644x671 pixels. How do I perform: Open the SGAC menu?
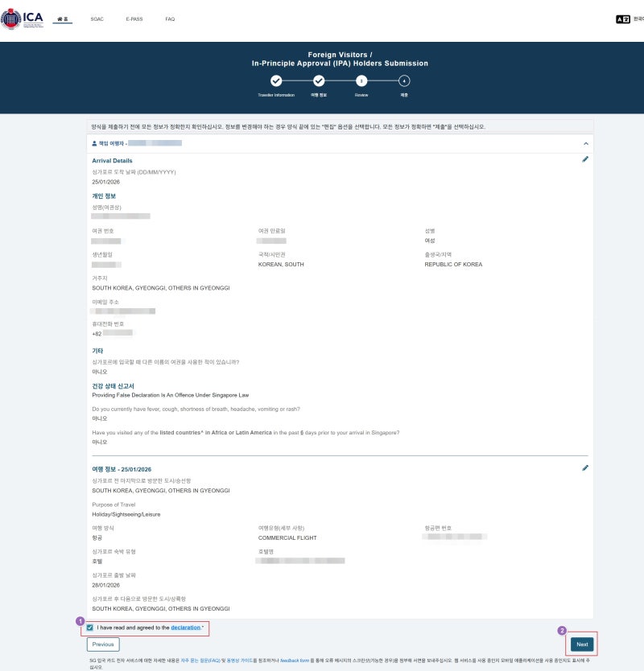pyautogui.click(x=97, y=19)
